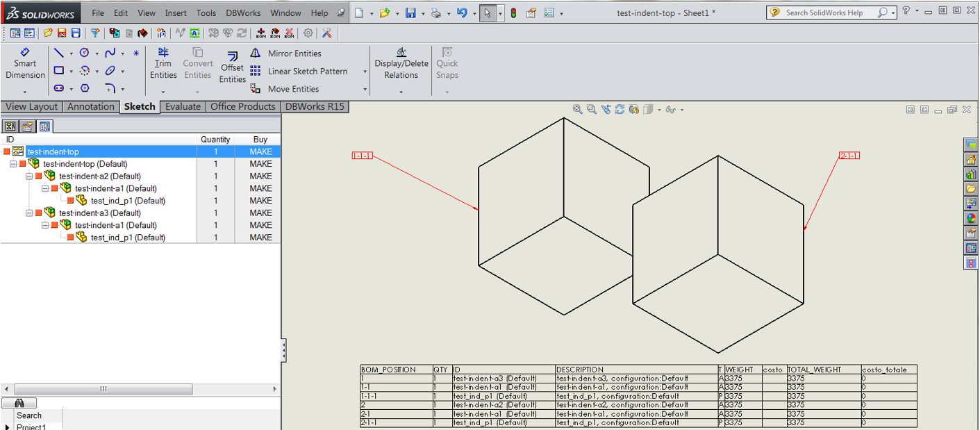980x430 pixels.
Task: Click Linear Sketch Pattern
Action: (x=299, y=71)
